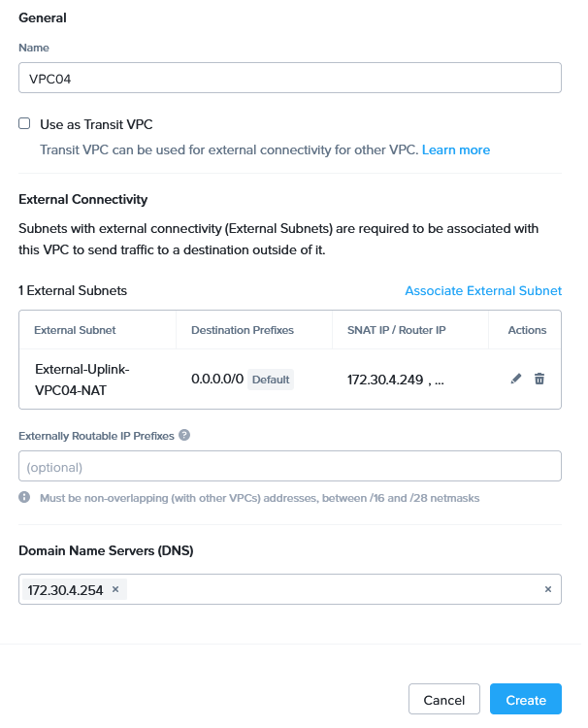Open the Domain Name Servers field
The height and width of the screenshot is (728, 588).
[x=330, y=589]
